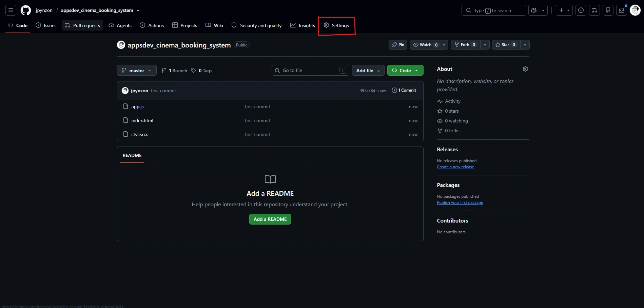Screen dimensions: 644x308
Task: Open the notifications inbox icon
Action: click(x=622, y=11)
